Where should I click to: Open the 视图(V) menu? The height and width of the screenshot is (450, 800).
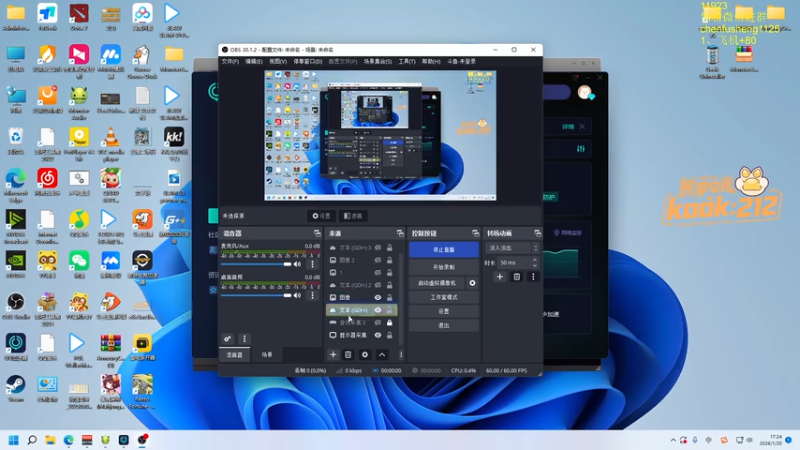tap(278, 61)
